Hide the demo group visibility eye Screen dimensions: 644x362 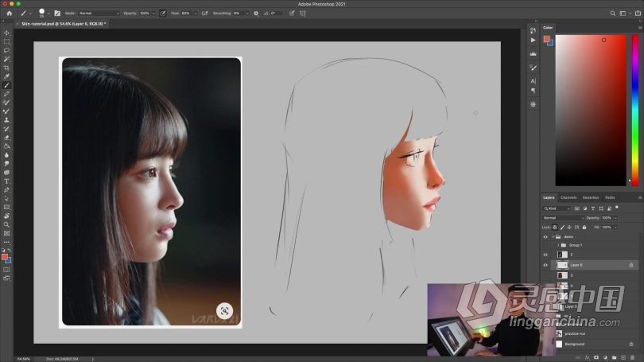click(545, 237)
